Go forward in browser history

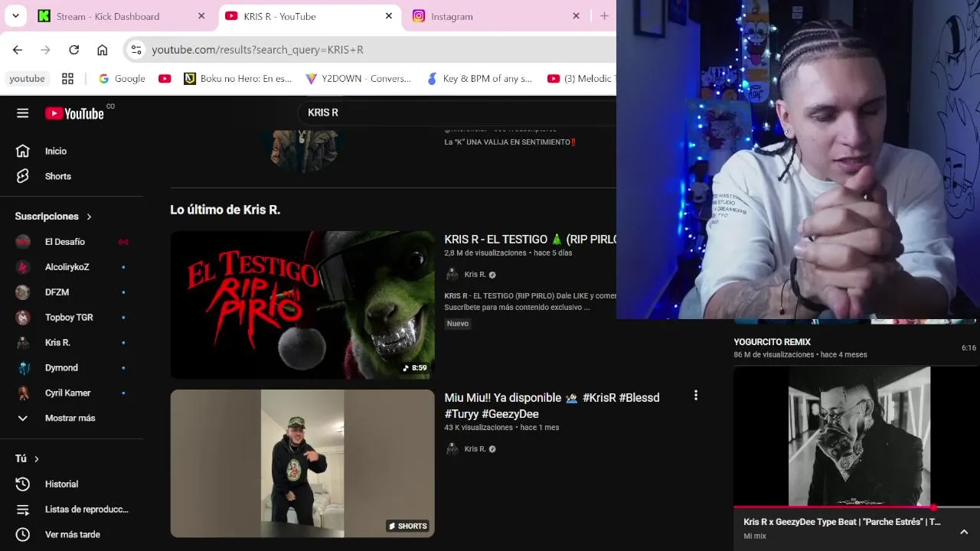45,50
